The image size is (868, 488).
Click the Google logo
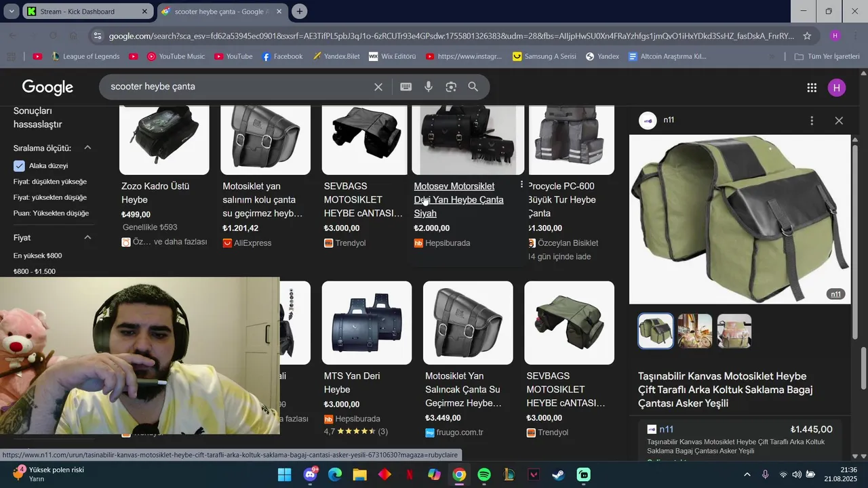coord(47,87)
